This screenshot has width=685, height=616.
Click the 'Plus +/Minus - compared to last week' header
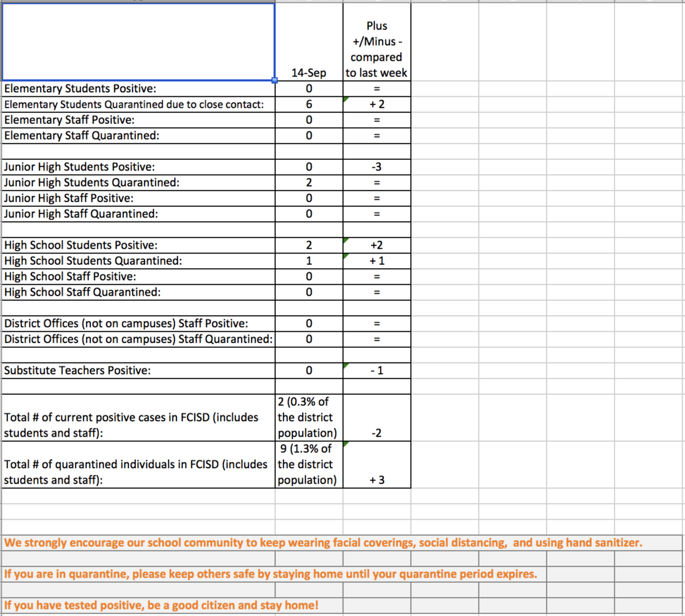point(377,42)
